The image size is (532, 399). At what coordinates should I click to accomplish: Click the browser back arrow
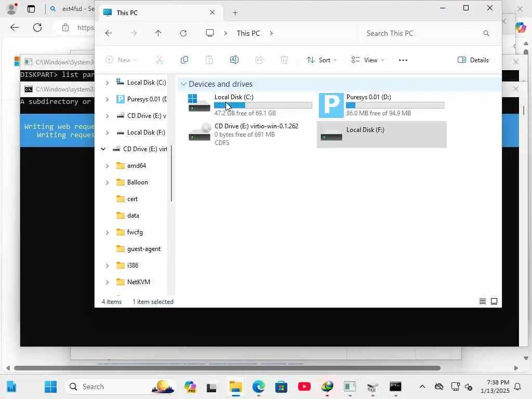[x=15, y=28]
